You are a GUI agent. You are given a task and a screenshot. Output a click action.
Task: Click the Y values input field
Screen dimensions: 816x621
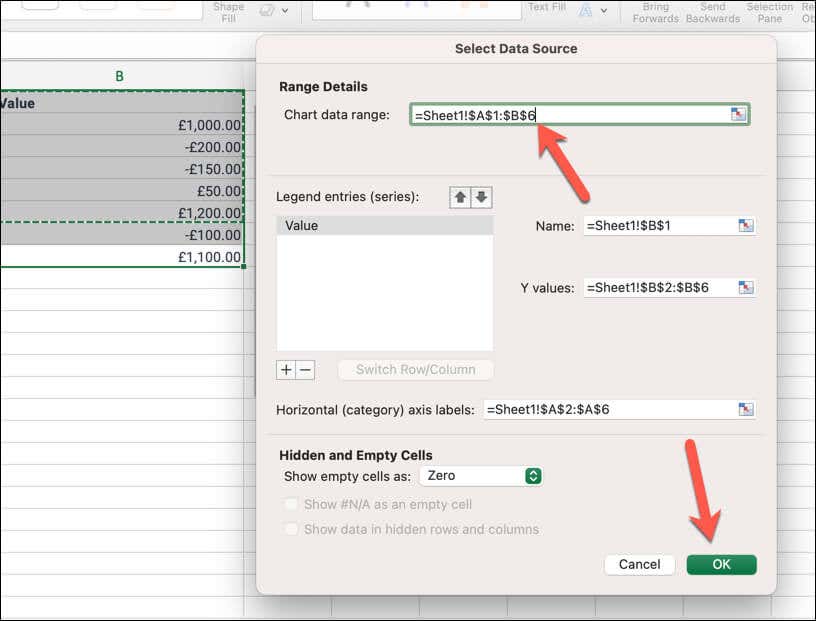point(658,288)
